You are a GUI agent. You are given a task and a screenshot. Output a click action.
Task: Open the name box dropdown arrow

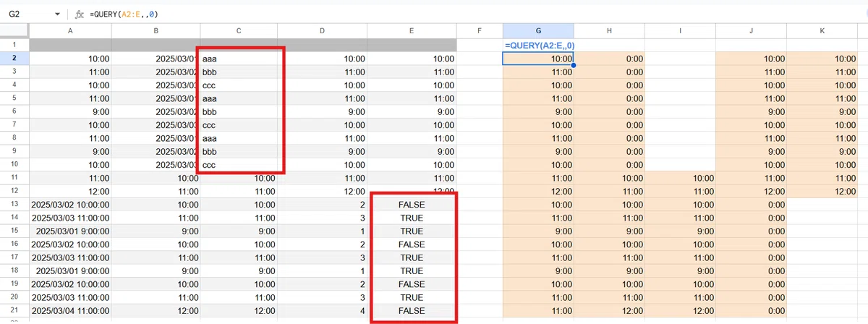pos(58,14)
